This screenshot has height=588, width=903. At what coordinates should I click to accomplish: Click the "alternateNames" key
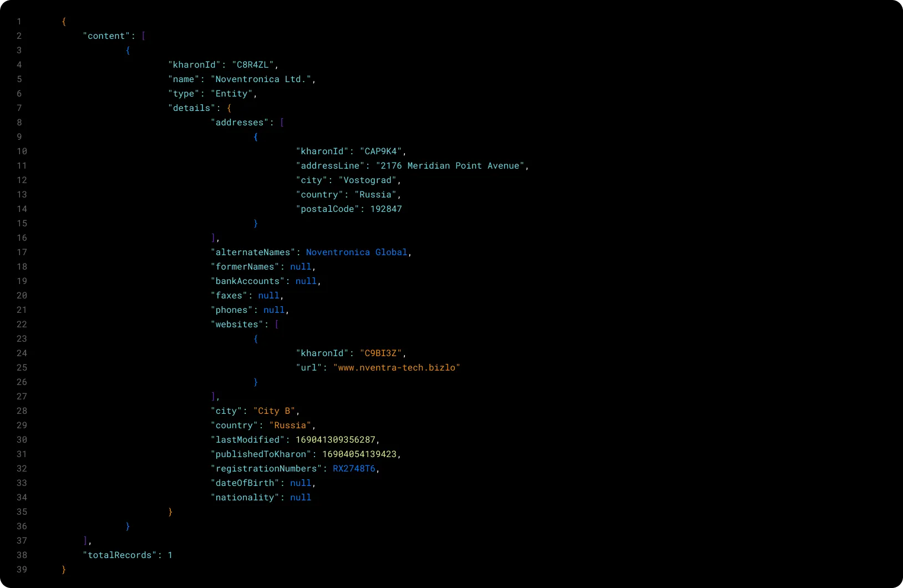pos(253,252)
